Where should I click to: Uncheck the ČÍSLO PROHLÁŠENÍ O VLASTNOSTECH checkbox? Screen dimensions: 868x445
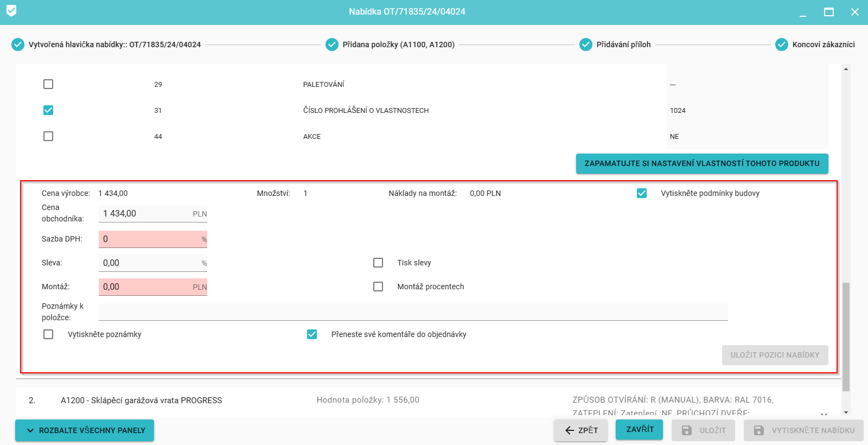[x=48, y=110]
